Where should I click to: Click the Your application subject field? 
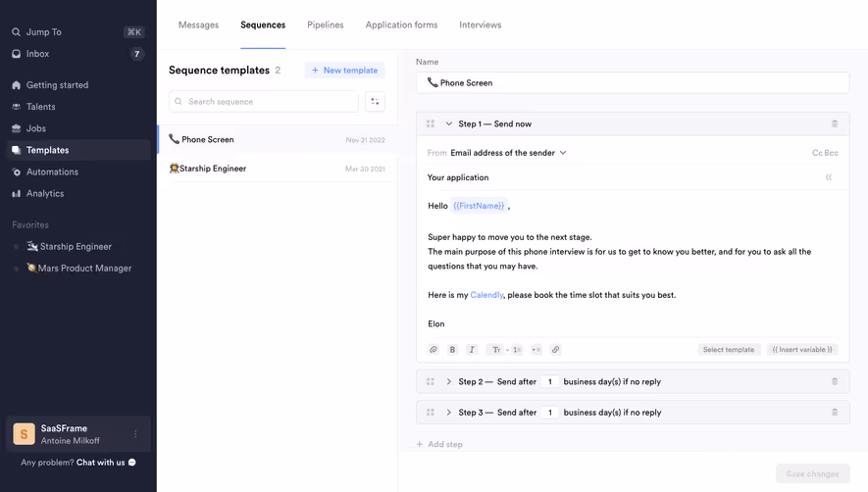[623, 177]
